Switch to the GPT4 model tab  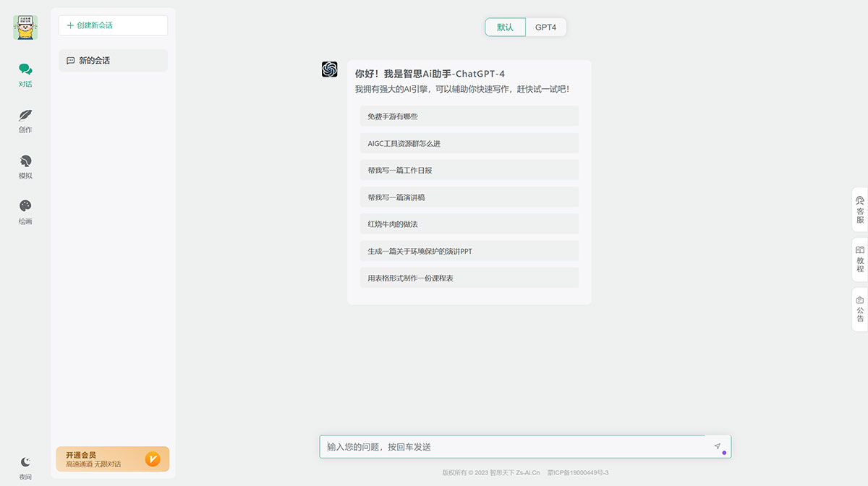(x=545, y=27)
